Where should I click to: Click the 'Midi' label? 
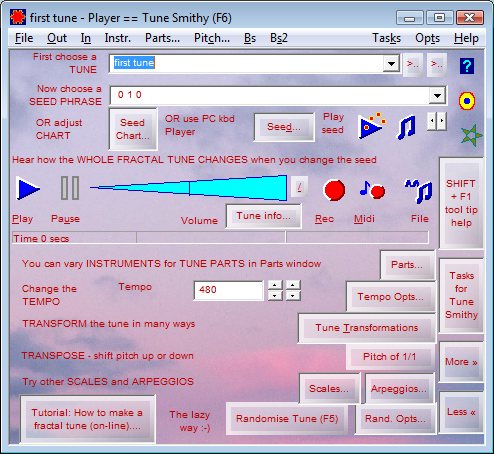[364, 219]
